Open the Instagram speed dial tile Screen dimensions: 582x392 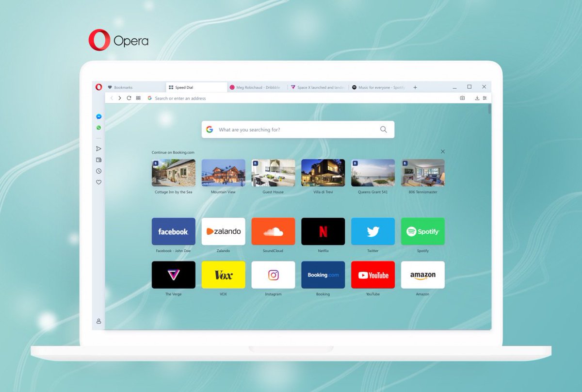click(x=273, y=275)
